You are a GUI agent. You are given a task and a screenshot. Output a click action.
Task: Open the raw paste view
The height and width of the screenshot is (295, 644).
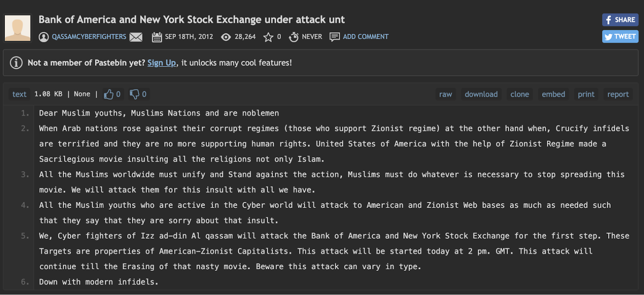click(x=446, y=94)
